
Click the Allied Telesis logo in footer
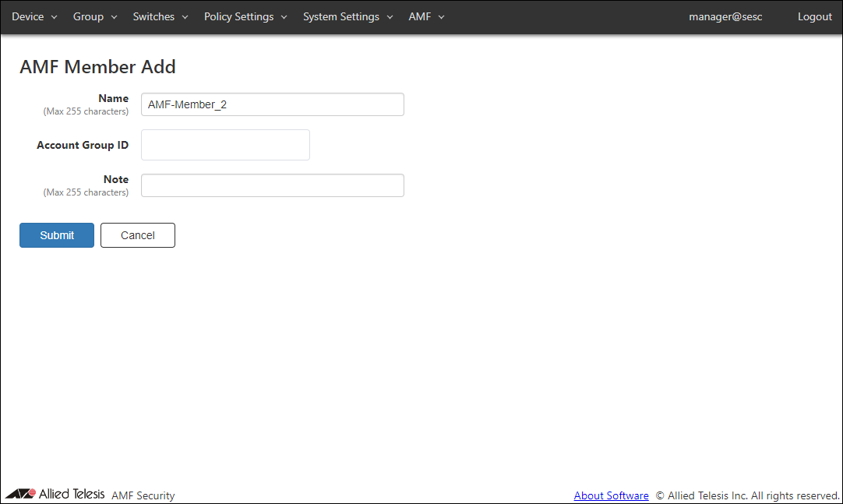[x=55, y=495]
